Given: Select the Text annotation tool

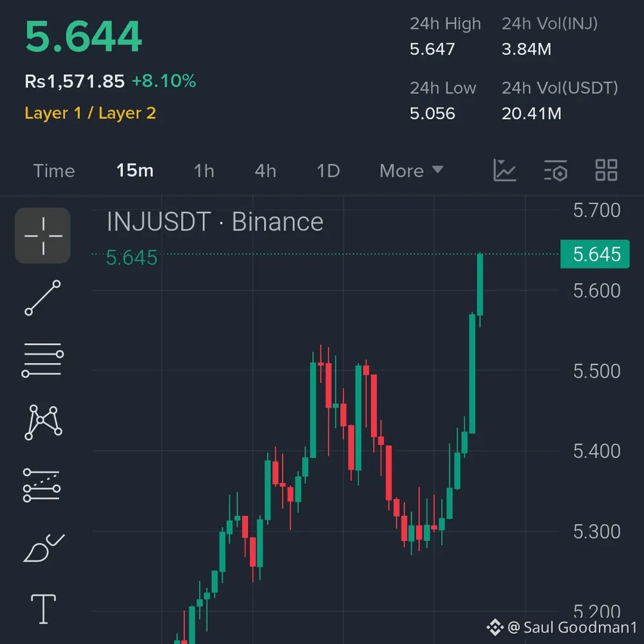Looking at the screenshot, I should [x=43, y=609].
